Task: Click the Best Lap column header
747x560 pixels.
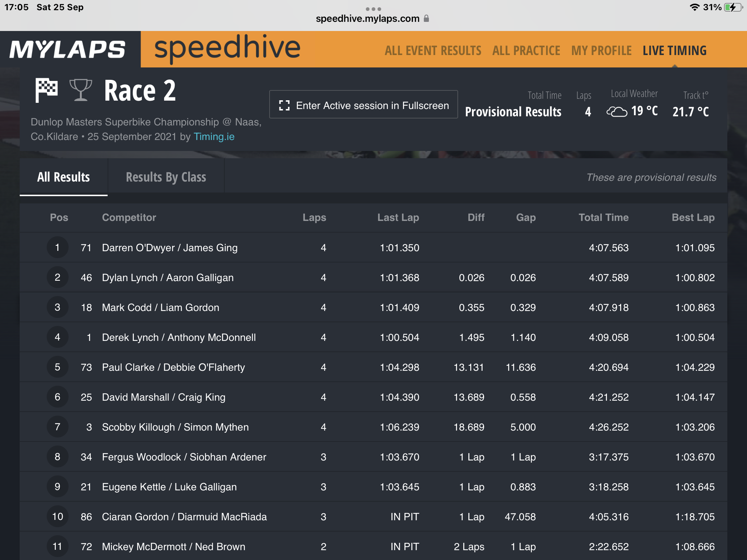Action: (x=693, y=217)
